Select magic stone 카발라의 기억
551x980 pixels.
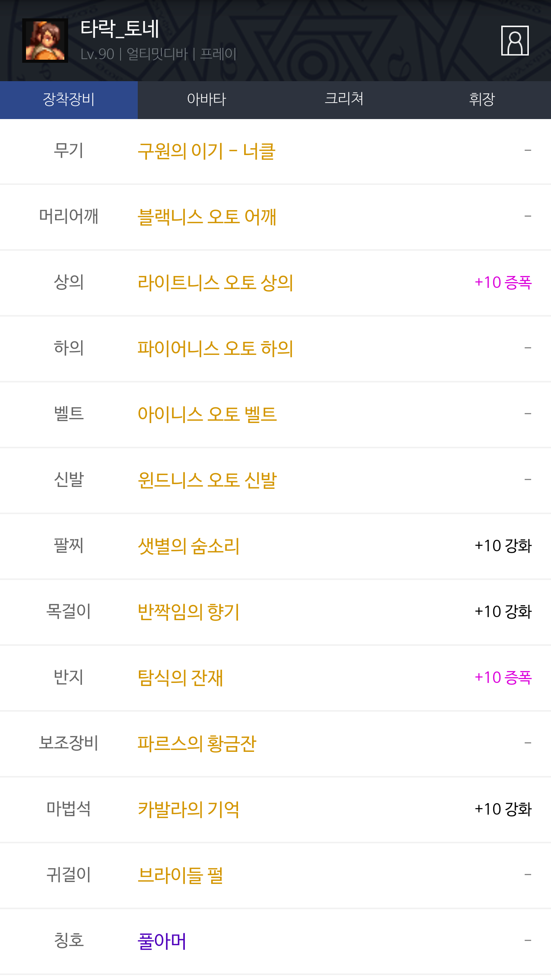tap(189, 810)
